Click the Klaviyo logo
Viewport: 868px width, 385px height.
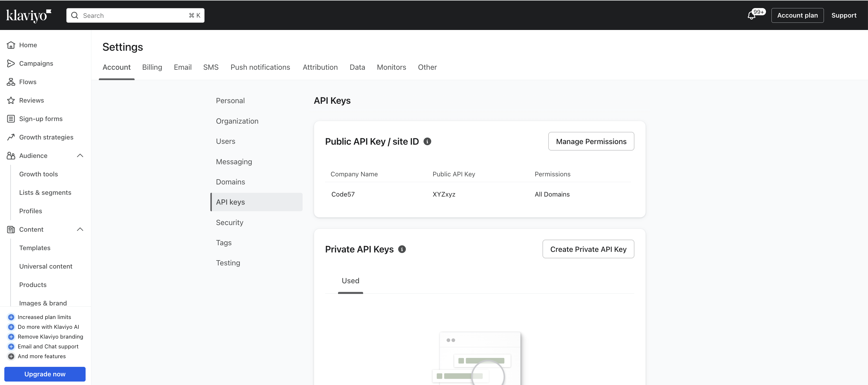(x=29, y=16)
